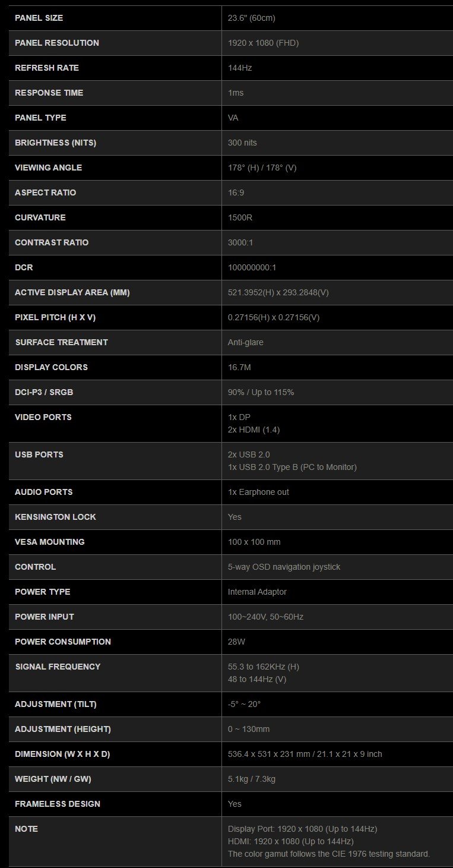
Task: Click the REFRESH RATE label
Action: coord(46,68)
